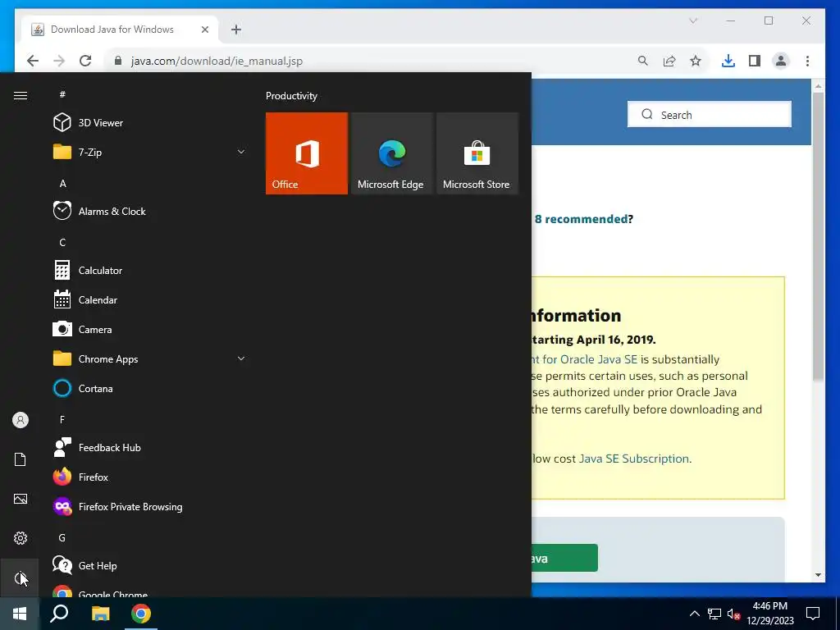Expand the Chrome Apps folder chevron

click(241, 359)
